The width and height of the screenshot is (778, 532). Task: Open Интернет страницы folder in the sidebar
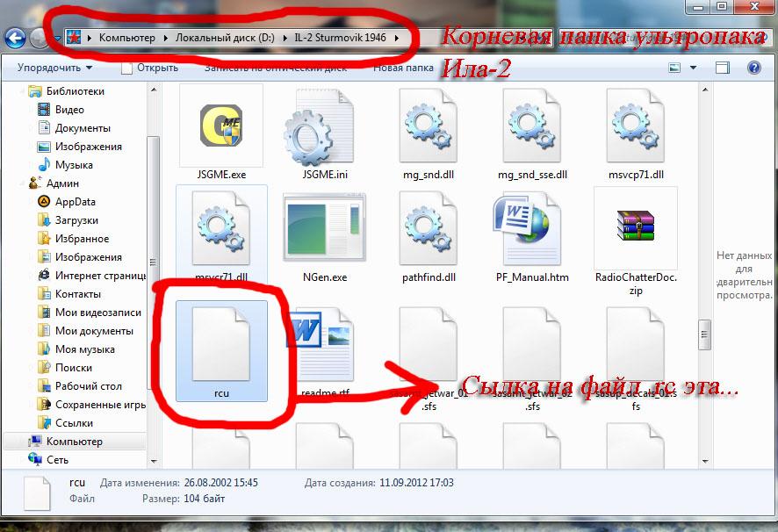click(92, 276)
